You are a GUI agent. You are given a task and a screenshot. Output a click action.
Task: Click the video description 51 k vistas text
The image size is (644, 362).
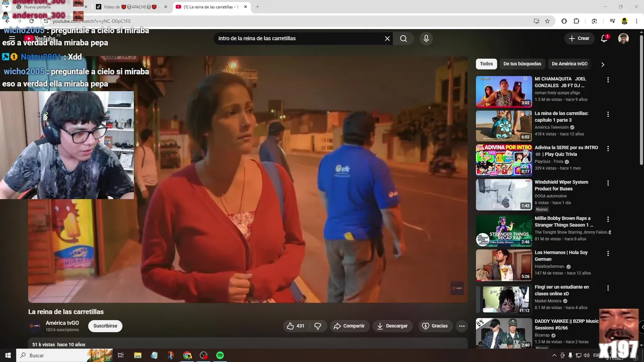44,344
